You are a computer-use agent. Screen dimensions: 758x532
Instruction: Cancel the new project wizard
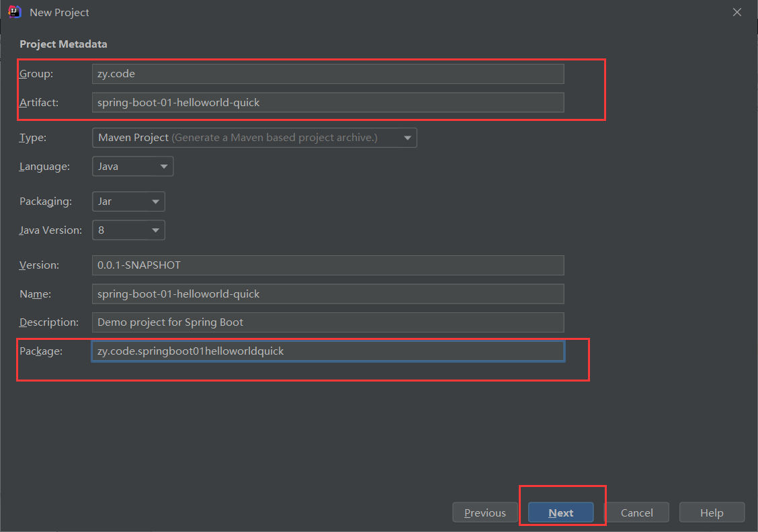click(636, 513)
